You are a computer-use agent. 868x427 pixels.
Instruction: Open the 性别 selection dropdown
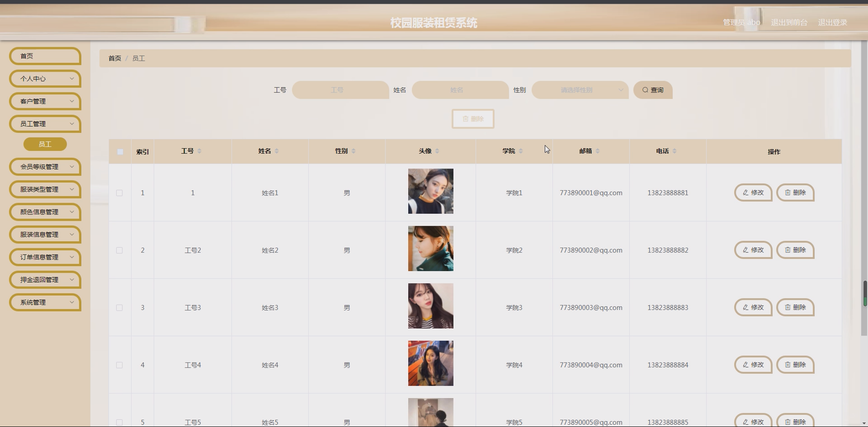(580, 90)
